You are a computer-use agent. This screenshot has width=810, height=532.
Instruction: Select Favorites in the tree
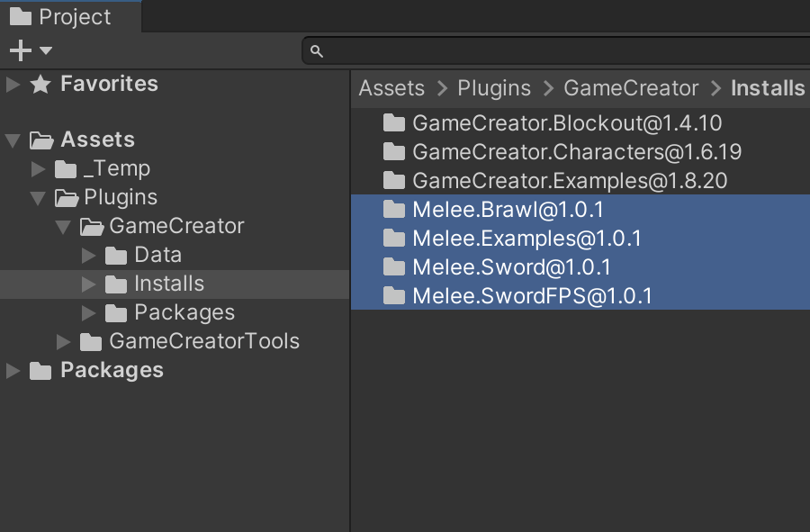coord(109,84)
